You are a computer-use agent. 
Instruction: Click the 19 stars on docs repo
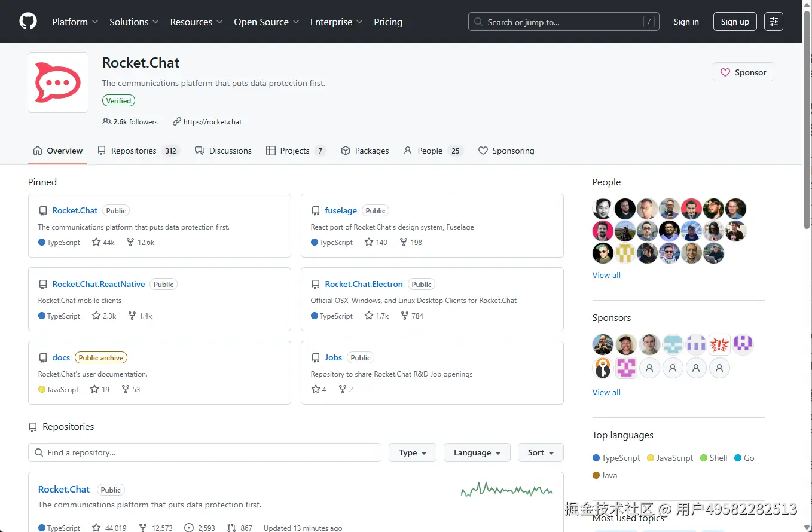(100, 390)
